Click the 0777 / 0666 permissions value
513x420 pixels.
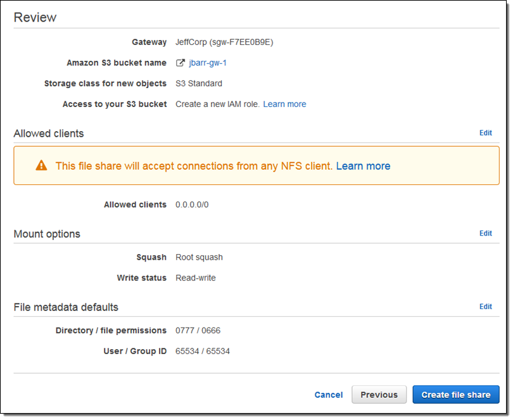pyautogui.click(x=198, y=331)
